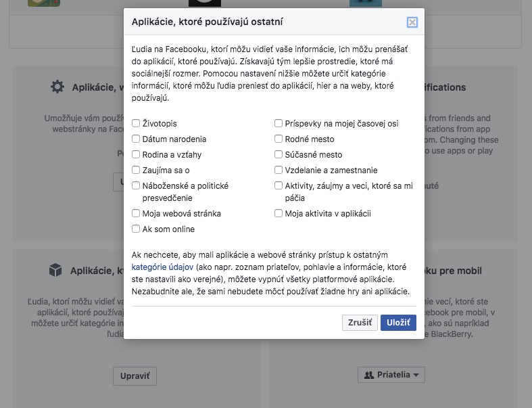Open the kategórie údajov link

tap(162, 267)
